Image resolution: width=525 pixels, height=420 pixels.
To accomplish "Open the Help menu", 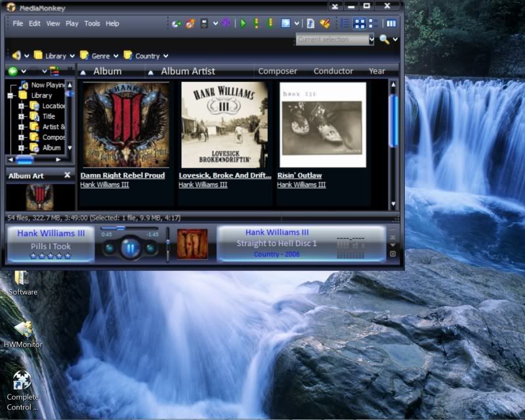I will click(112, 24).
